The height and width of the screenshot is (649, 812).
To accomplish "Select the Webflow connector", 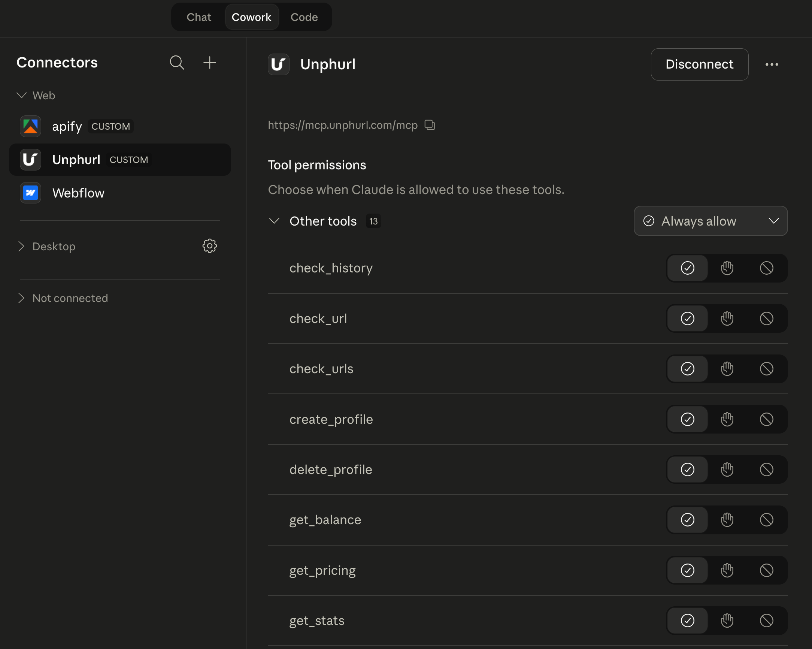I will pos(120,193).
